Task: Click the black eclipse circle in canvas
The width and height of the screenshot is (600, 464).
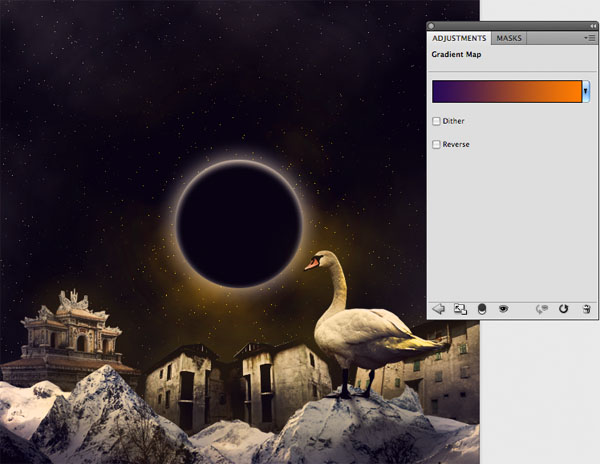Action: (x=240, y=224)
